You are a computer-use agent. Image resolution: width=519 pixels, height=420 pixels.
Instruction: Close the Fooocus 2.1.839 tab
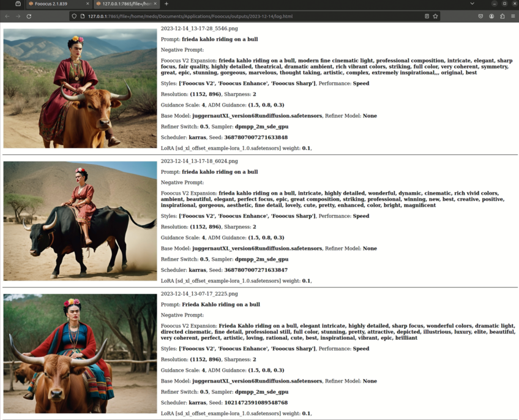pos(88,4)
